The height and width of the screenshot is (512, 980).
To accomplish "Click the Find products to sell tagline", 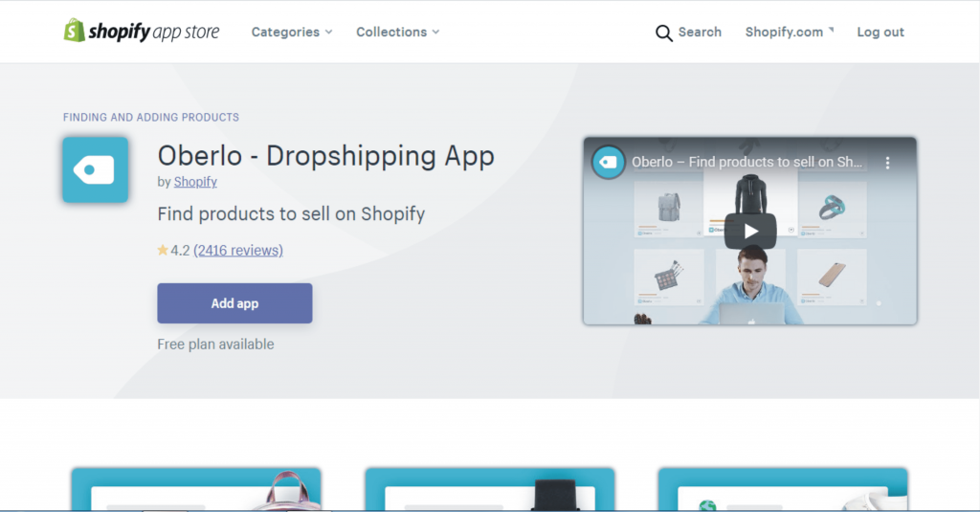I will pyautogui.click(x=291, y=213).
